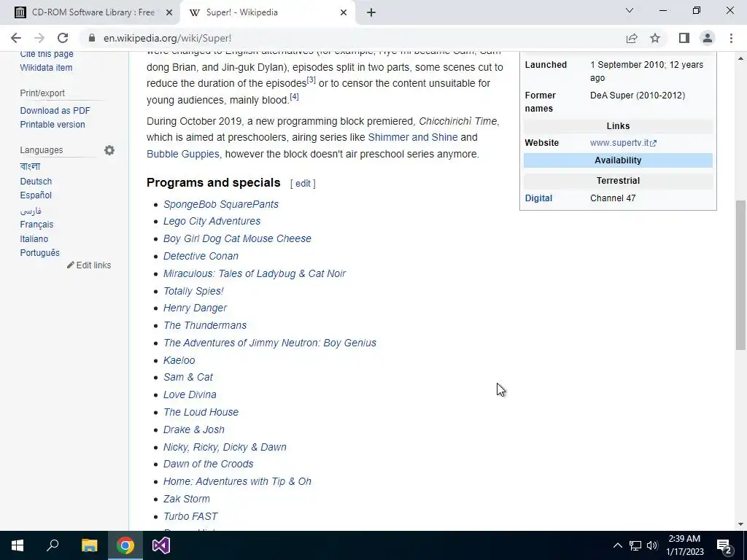Click reference [4] footnote
Screen dimensions: 747x560
coord(295,97)
